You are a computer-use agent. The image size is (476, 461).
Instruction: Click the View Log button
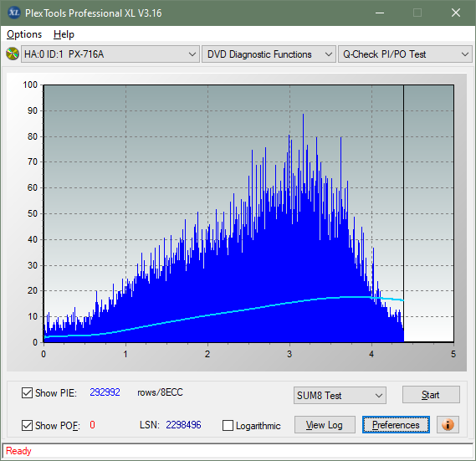(x=325, y=424)
